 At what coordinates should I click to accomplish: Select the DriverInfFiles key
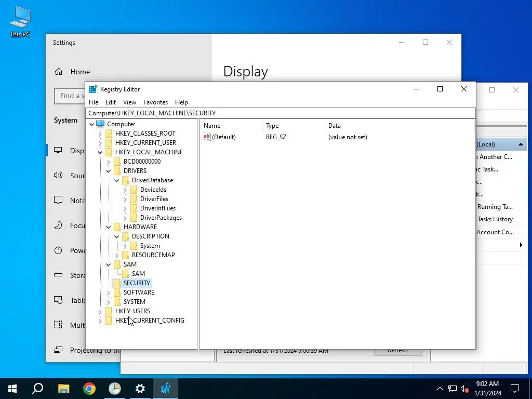click(x=158, y=208)
